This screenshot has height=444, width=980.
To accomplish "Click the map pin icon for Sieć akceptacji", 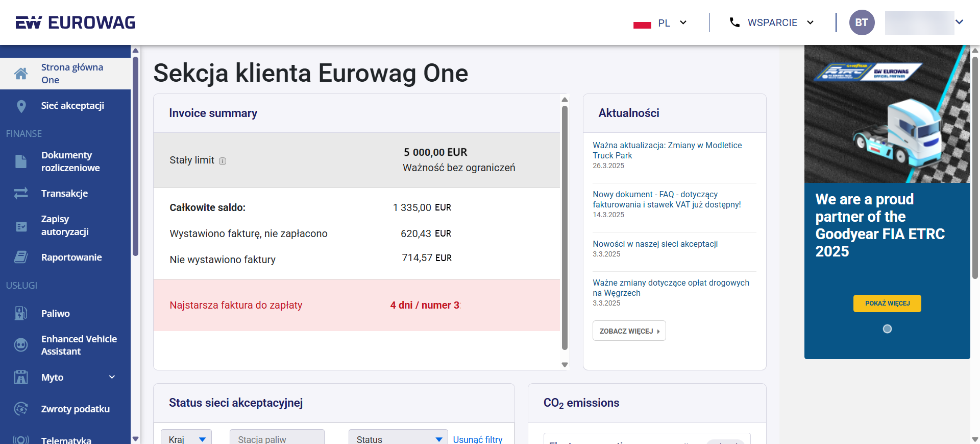I will (x=21, y=106).
